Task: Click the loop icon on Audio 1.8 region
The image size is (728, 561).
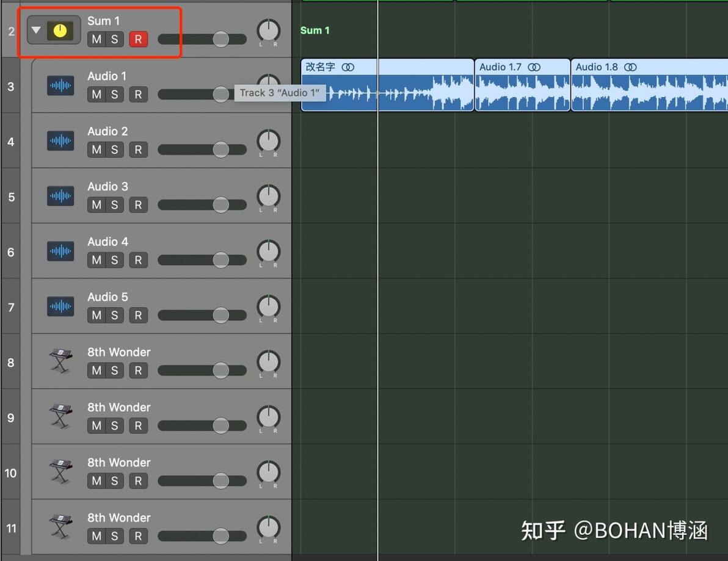Action: 630,67
